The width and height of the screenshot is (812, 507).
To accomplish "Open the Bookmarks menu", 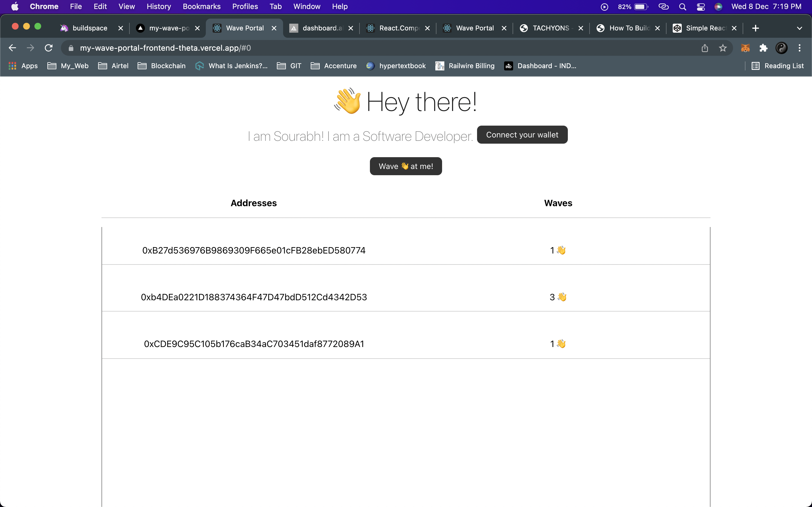I will 201,6.
